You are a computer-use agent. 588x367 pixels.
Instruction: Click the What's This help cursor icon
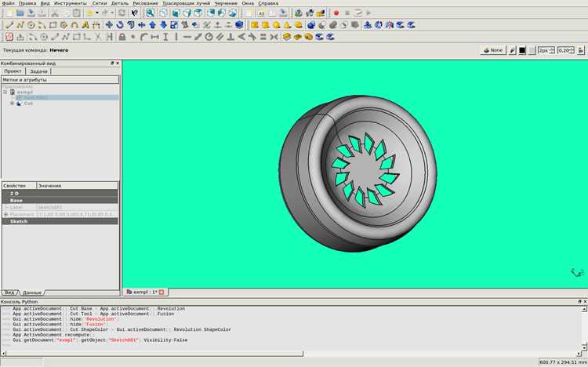coord(135,13)
